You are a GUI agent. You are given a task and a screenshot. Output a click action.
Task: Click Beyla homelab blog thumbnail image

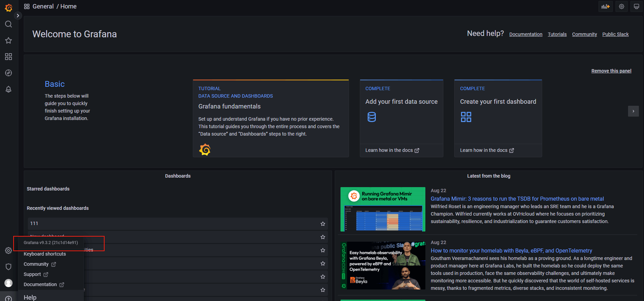coord(383,265)
